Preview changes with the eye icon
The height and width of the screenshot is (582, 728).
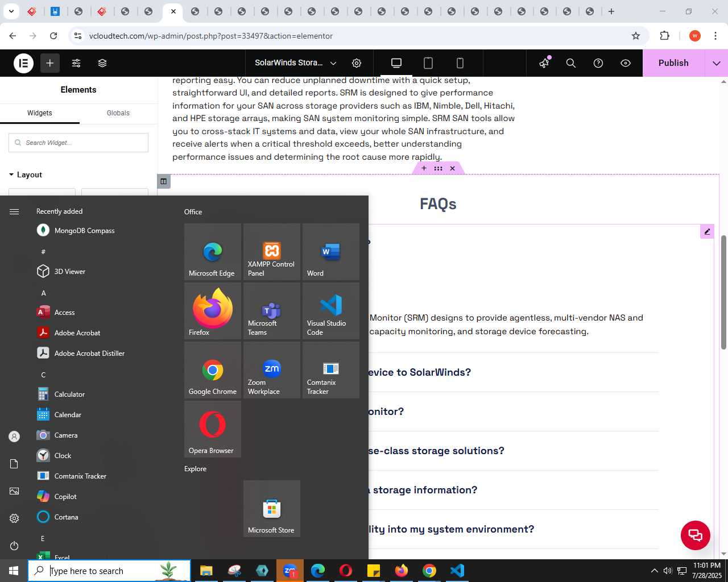coord(626,63)
